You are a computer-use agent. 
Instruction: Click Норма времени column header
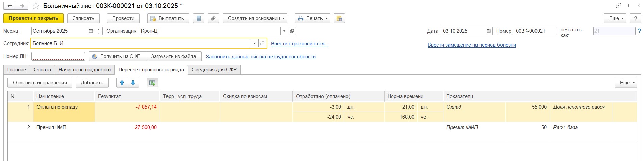coord(414,96)
